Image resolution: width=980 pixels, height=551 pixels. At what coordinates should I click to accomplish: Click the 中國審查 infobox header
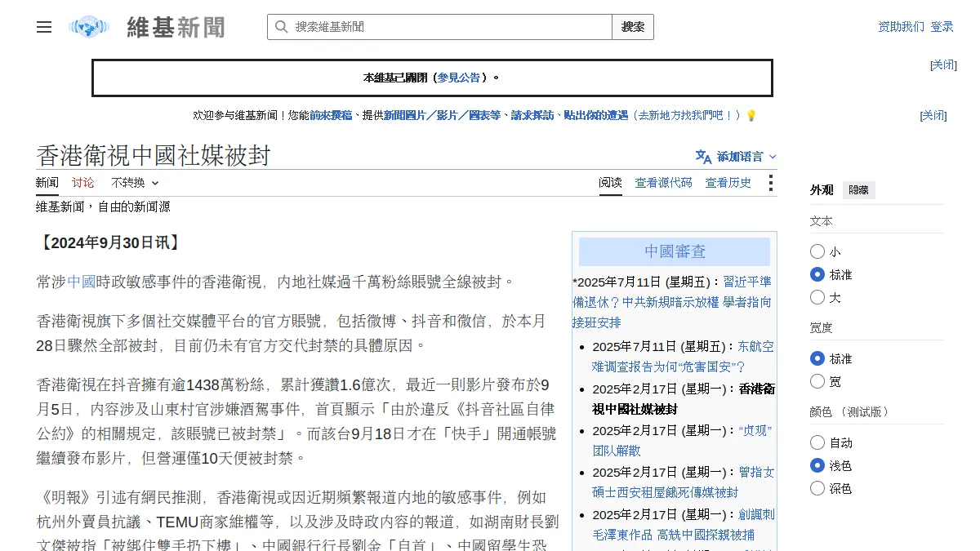click(x=675, y=251)
